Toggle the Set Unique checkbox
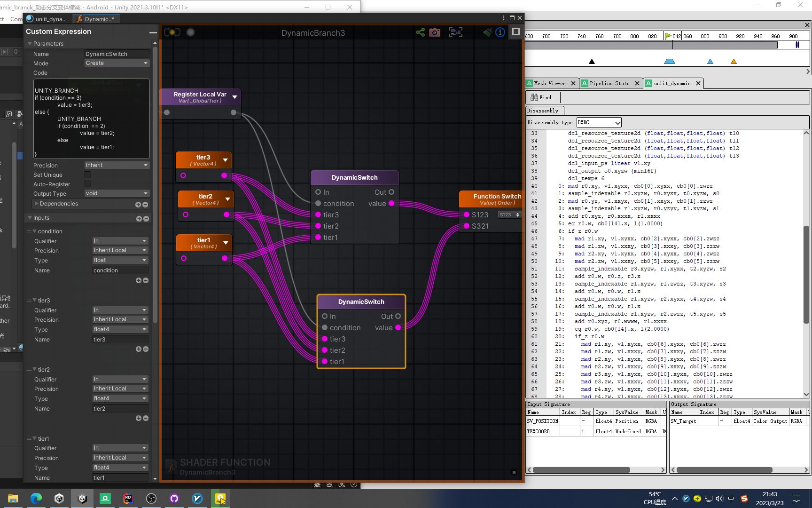The height and width of the screenshot is (508, 812). (87, 175)
